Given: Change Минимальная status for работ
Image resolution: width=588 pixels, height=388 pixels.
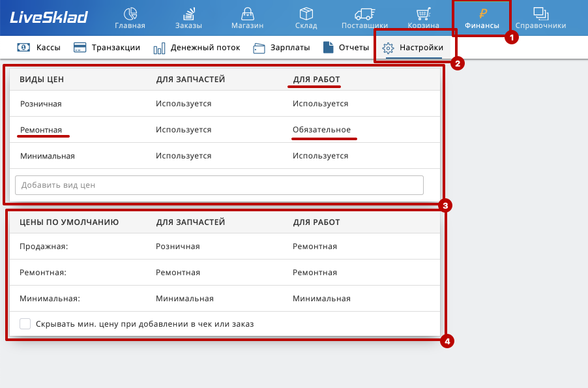Looking at the screenshot, I should (321, 156).
